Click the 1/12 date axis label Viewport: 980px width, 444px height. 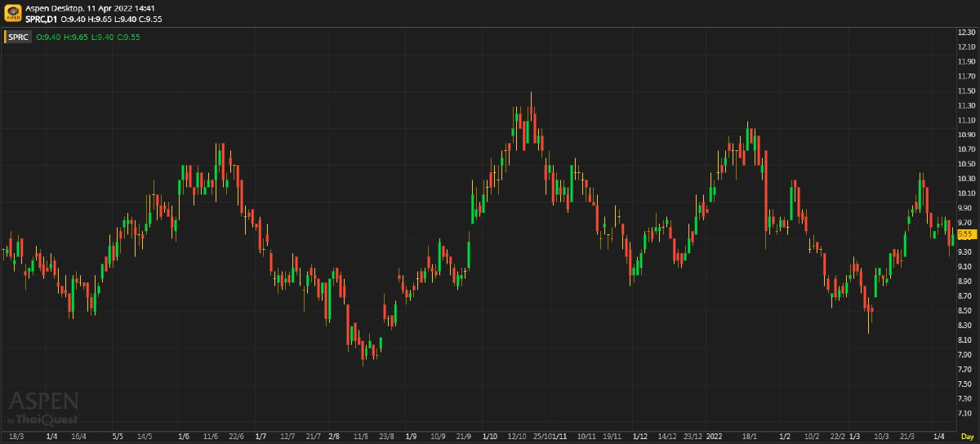[x=641, y=437]
